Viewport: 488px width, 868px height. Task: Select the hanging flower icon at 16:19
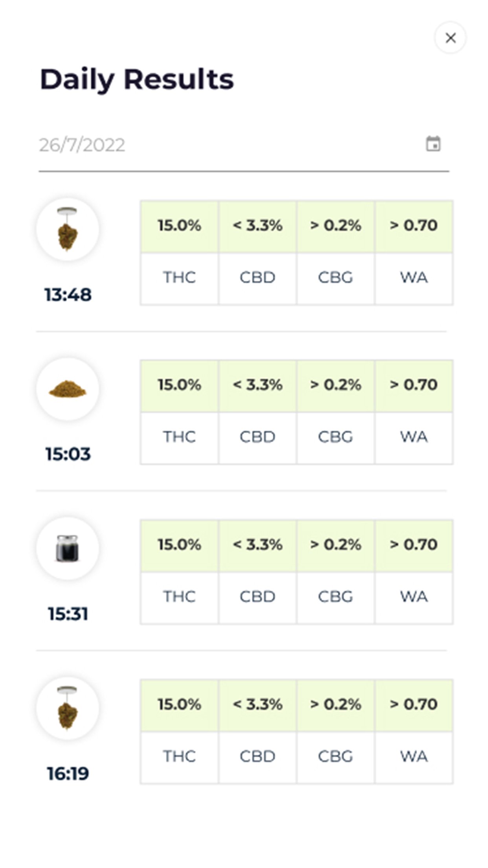tap(68, 708)
